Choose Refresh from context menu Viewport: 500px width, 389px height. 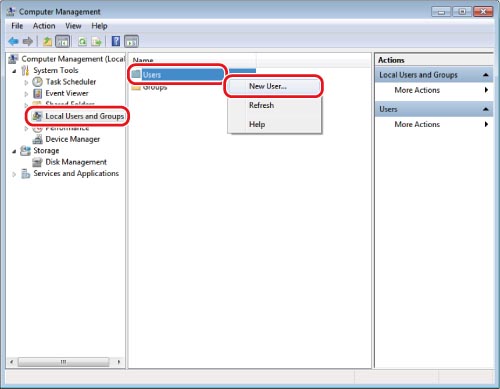pos(275,105)
